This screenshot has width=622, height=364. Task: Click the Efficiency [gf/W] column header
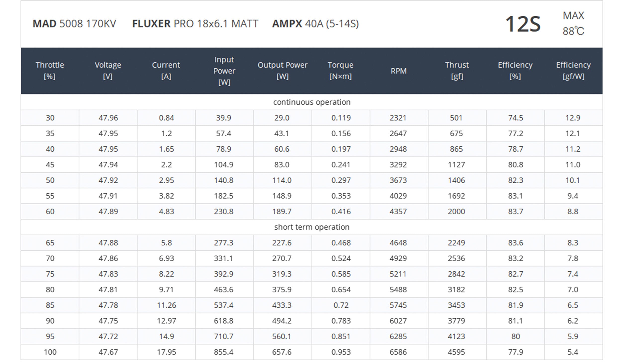[x=573, y=71]
